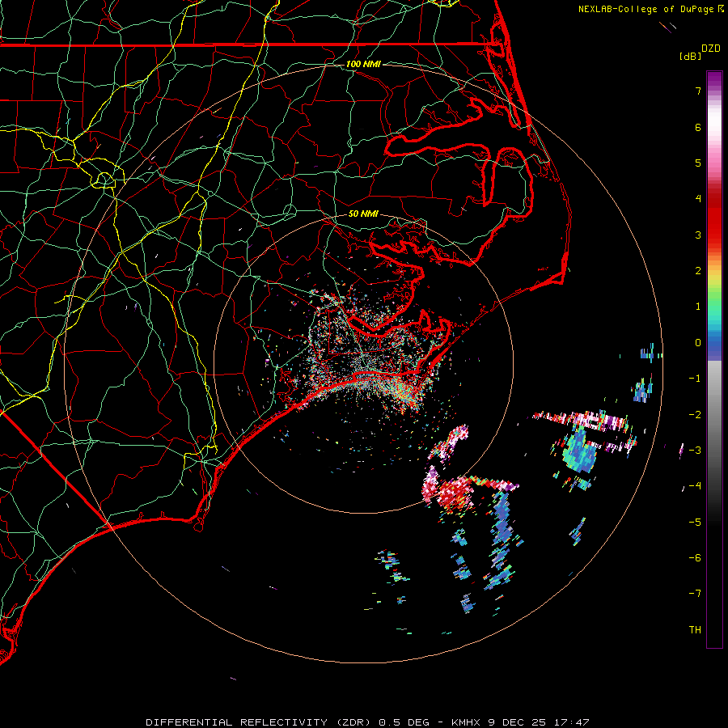Image resolution: width=728 pixels, height=728 pixels.
Task: Click the [dB] unit label
Action: pos(690,56)
